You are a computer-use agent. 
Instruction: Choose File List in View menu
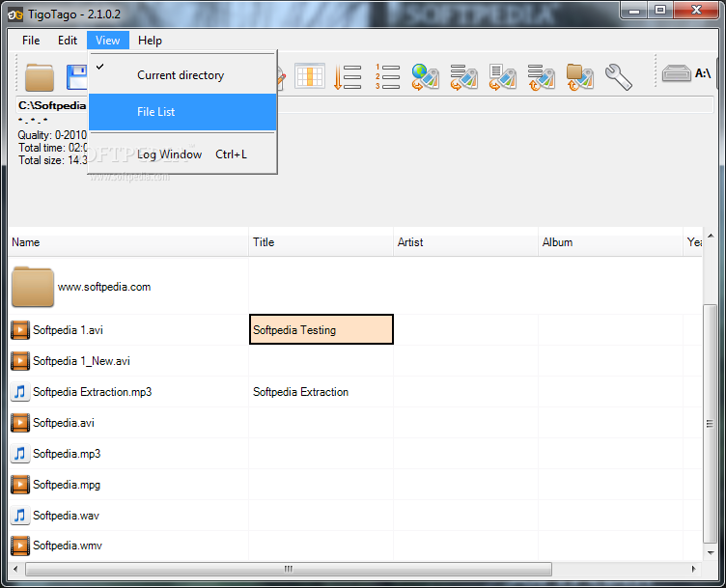182,112
